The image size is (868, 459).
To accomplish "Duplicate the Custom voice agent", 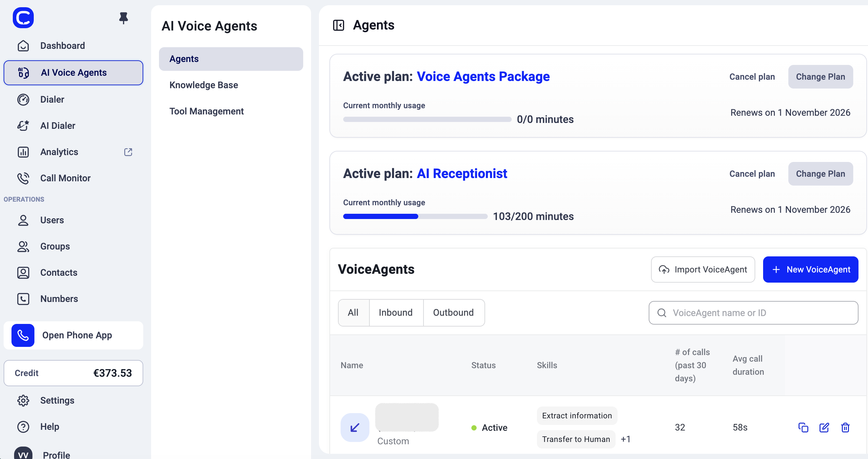I will 803,428.
